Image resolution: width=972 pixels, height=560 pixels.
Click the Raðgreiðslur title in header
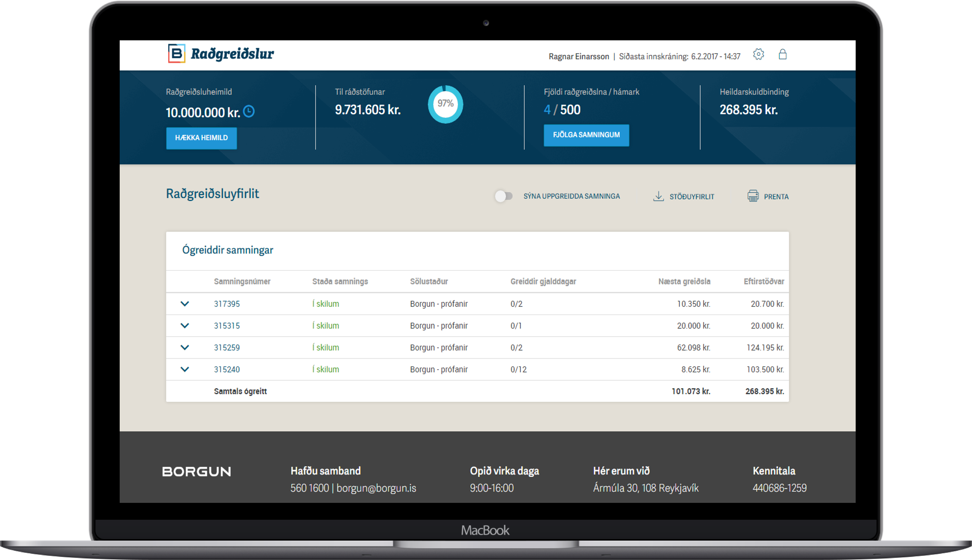click(232, 54)
